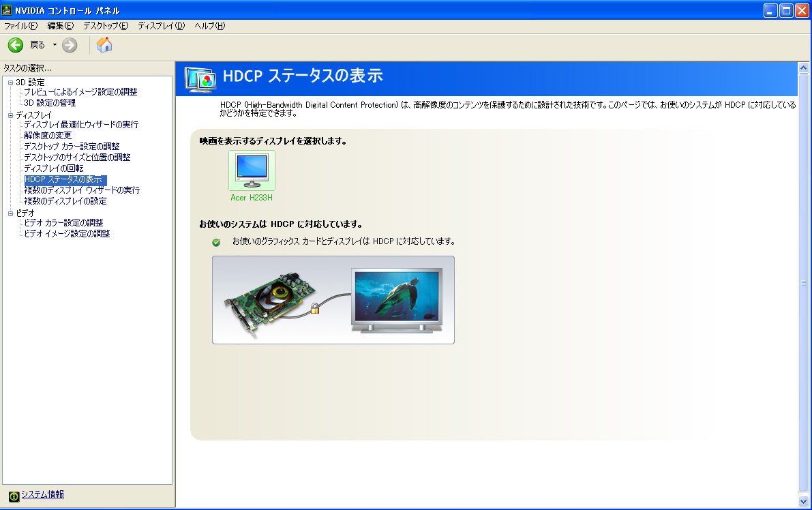The height and width of the screenshot is (510, 812).
Task: Click the 3D 設定 category label
Action: pos(30,82)
